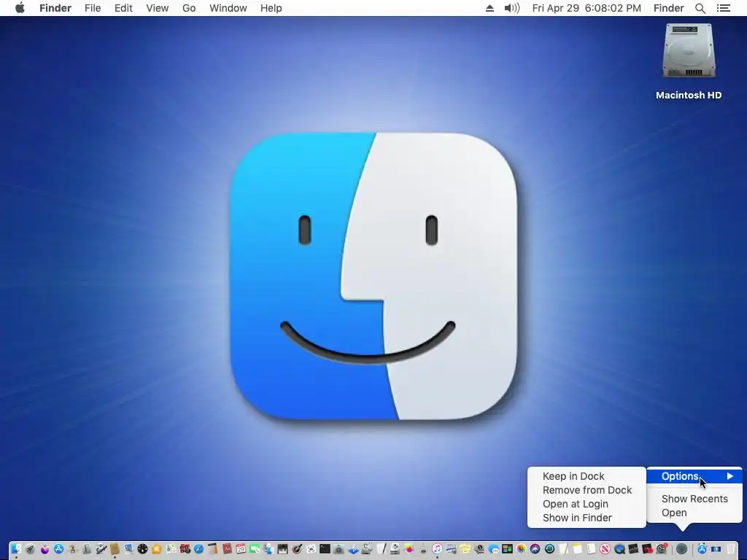
Task: Open Photo Booth in the Dock
Action: 185,549
